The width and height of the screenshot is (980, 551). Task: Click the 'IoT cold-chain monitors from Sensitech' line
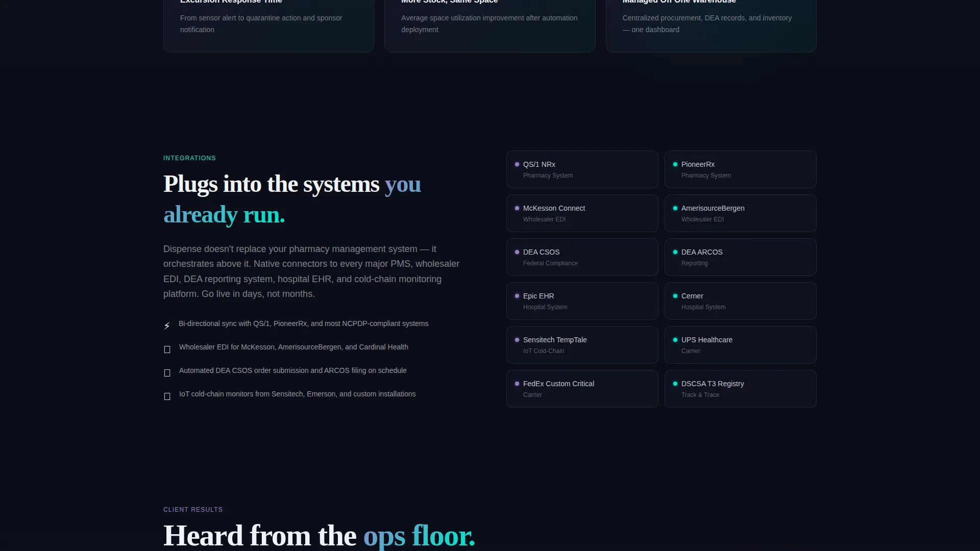(297, 394)
